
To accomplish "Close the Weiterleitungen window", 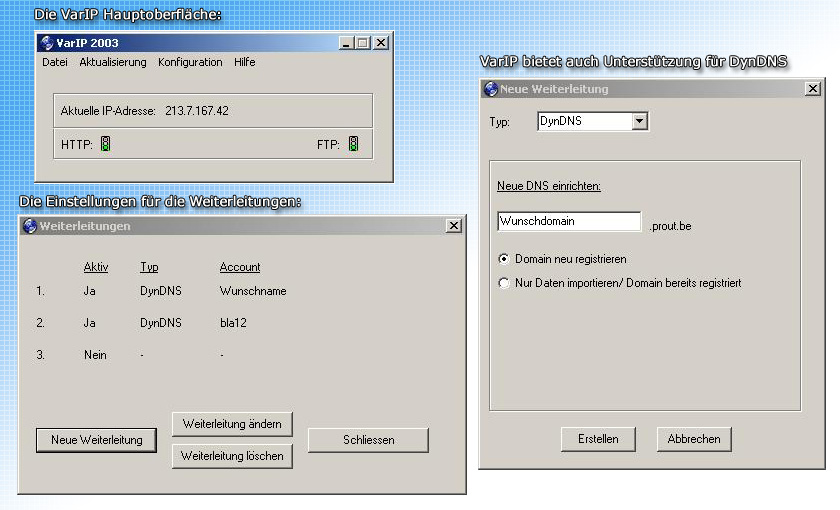I will click(454, 226).
